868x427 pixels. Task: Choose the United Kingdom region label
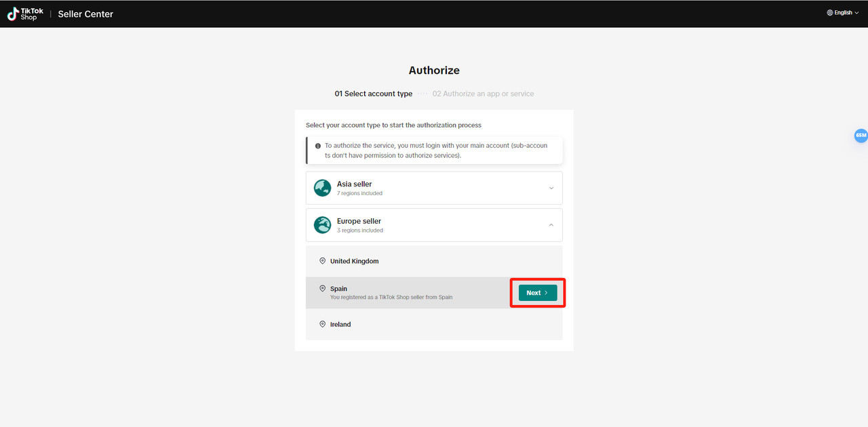click(x=354, y=261)
